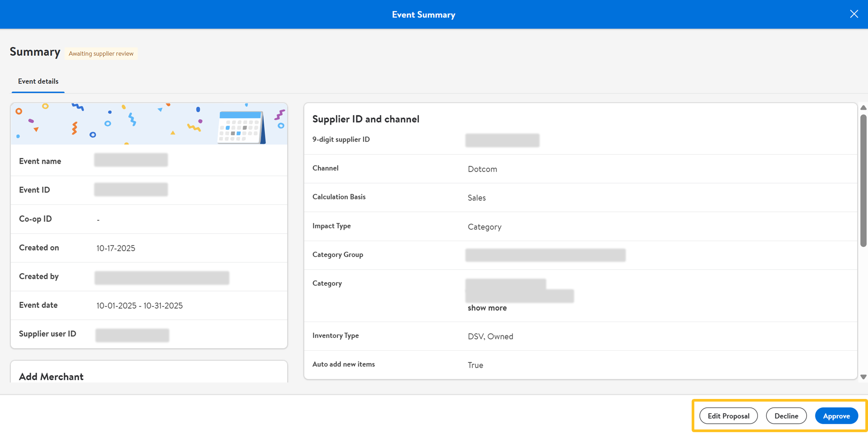The width and height of the screenshot is (868, 433).
Task: Close the Event Summary dialog
Action: point(854,14)
